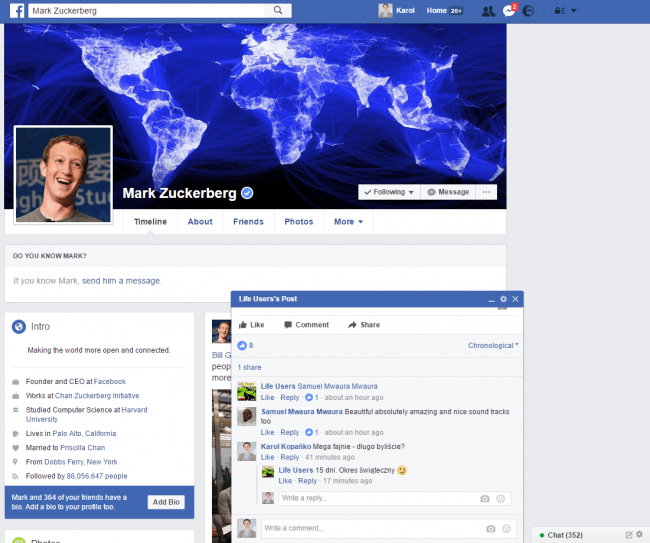Open the emoji smiley icon in reply field
Viewport: 650px width, 543px height.
tap(501, 499)
